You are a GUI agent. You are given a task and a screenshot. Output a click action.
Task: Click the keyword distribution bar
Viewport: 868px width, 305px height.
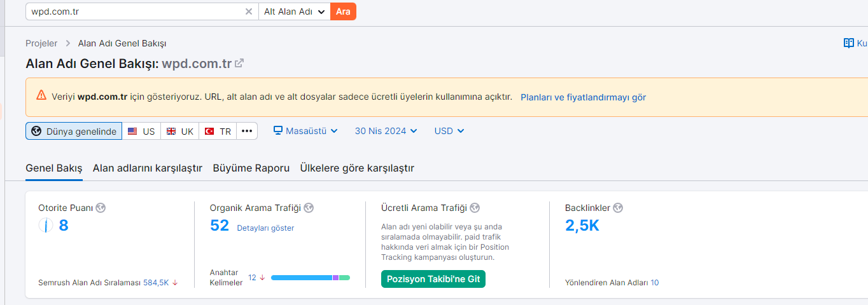pos(311,278)
